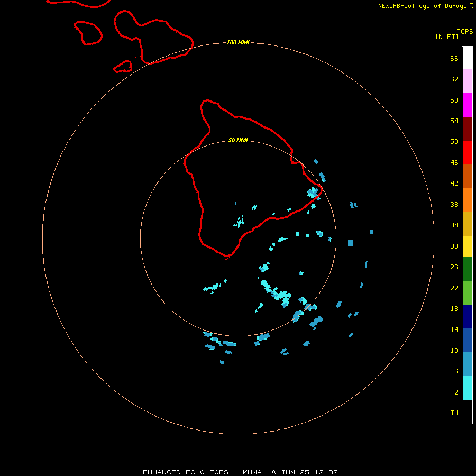Click the [K FT] units label

coord(447,36)
